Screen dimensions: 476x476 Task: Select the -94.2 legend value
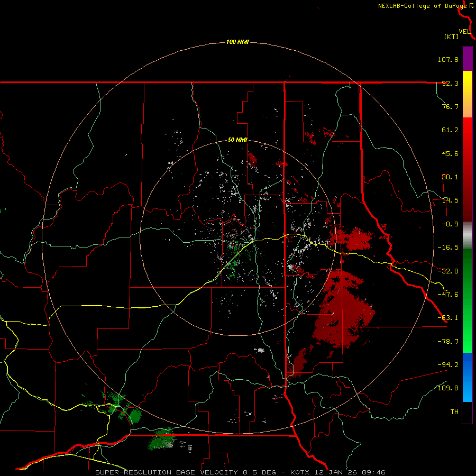pyautogui.click(x=448, y=364)
